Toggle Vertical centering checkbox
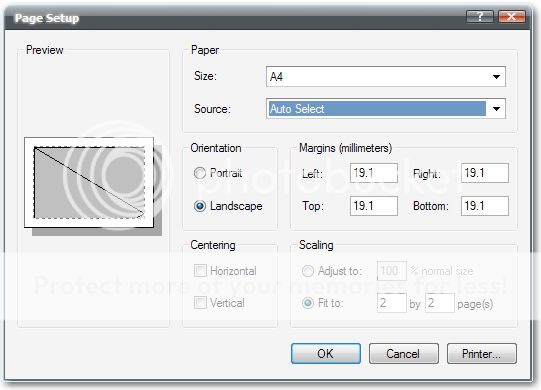The image size is (541, 390). pos(200,303)
